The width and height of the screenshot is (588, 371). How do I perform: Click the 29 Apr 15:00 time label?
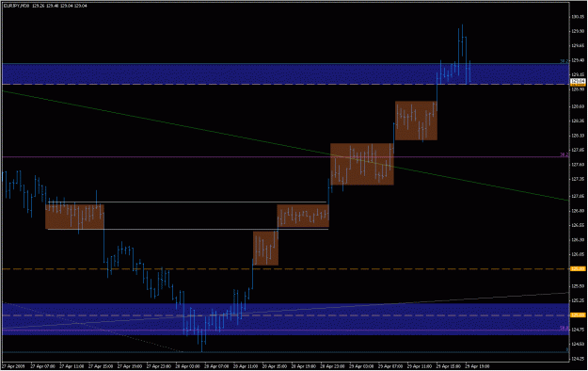(x=449, y=366)
